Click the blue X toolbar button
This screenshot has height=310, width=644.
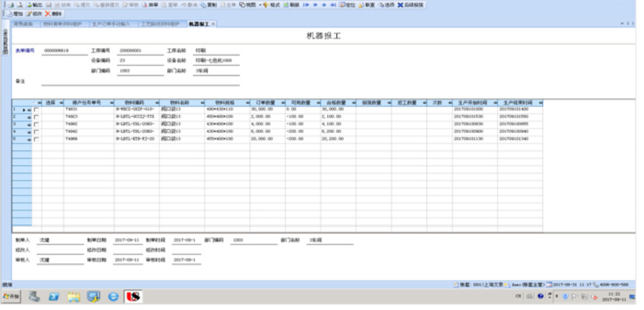tap(400, 5)
